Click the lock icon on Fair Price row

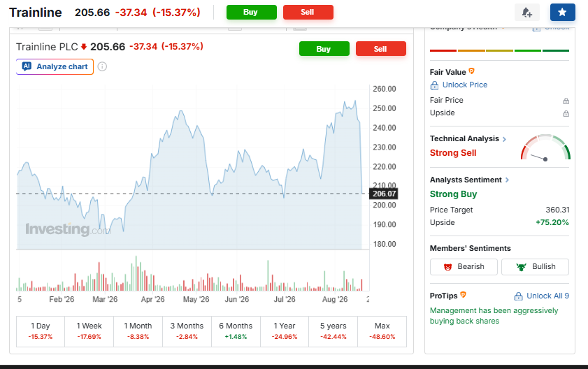coord(566,101)
